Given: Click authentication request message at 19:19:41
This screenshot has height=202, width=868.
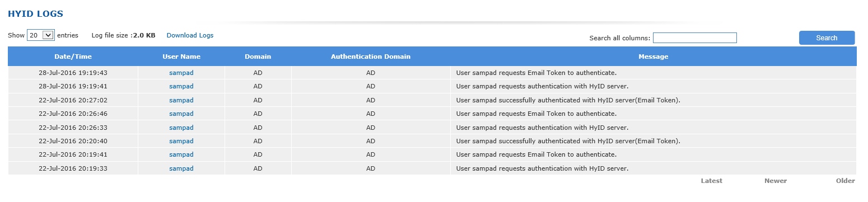Looking at the screenshot, I should pyautogui.click(x=542, y=86).
